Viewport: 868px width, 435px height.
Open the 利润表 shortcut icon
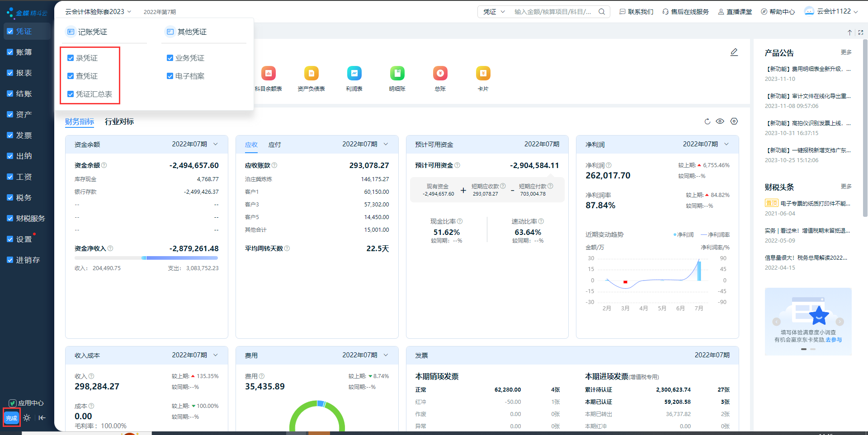point(354,74)
